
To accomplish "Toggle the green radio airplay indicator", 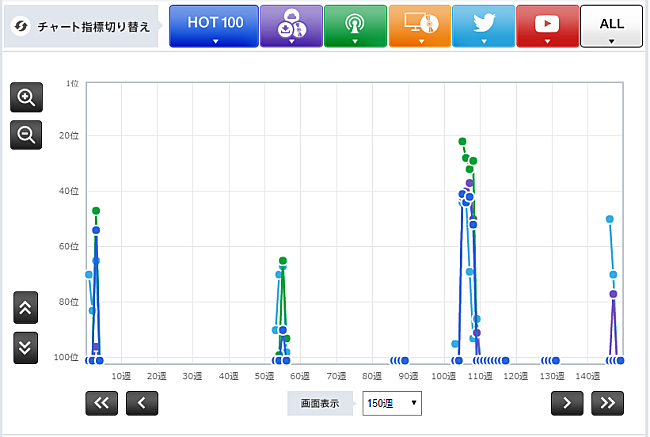I will pos(354,25).
